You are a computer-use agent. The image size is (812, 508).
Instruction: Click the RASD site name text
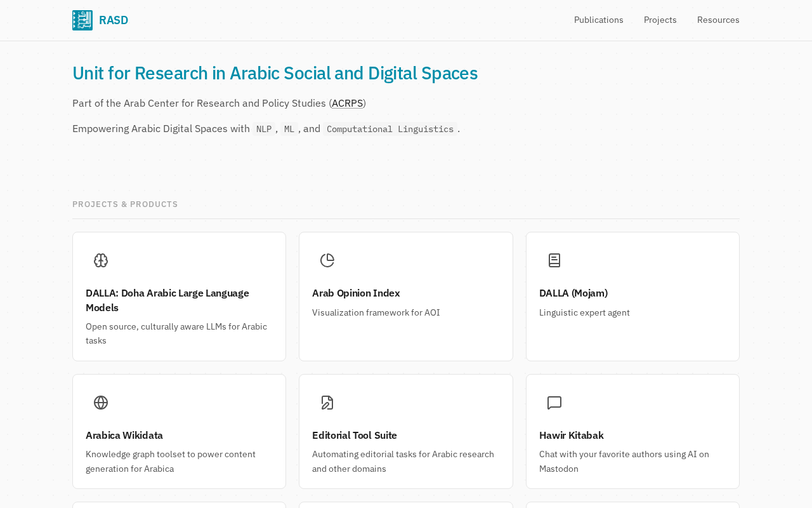(x=114, y=20)
